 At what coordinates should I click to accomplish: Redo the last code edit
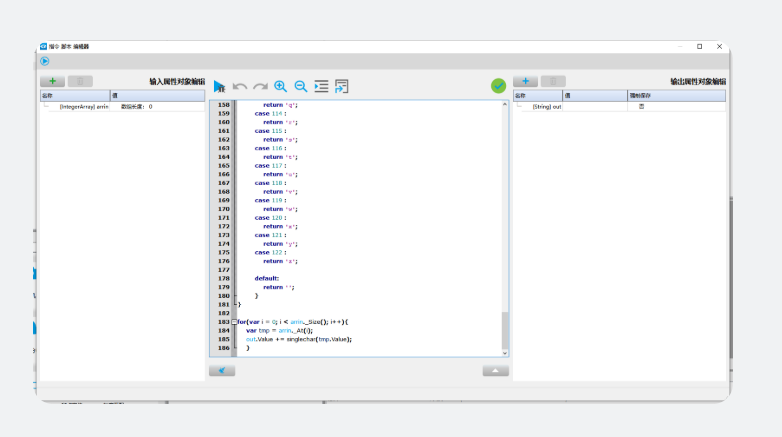pos(260,87)
